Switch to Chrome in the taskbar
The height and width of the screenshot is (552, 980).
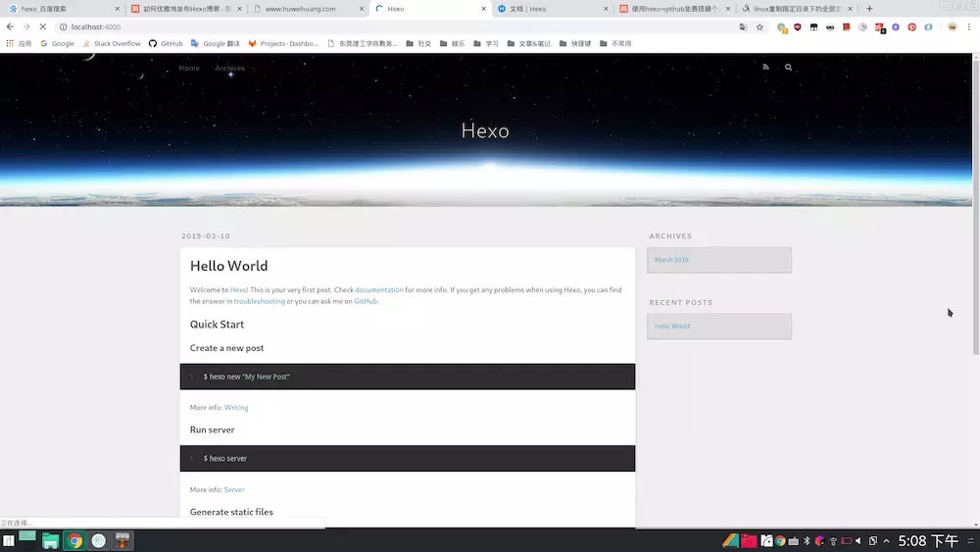(74, 541)
